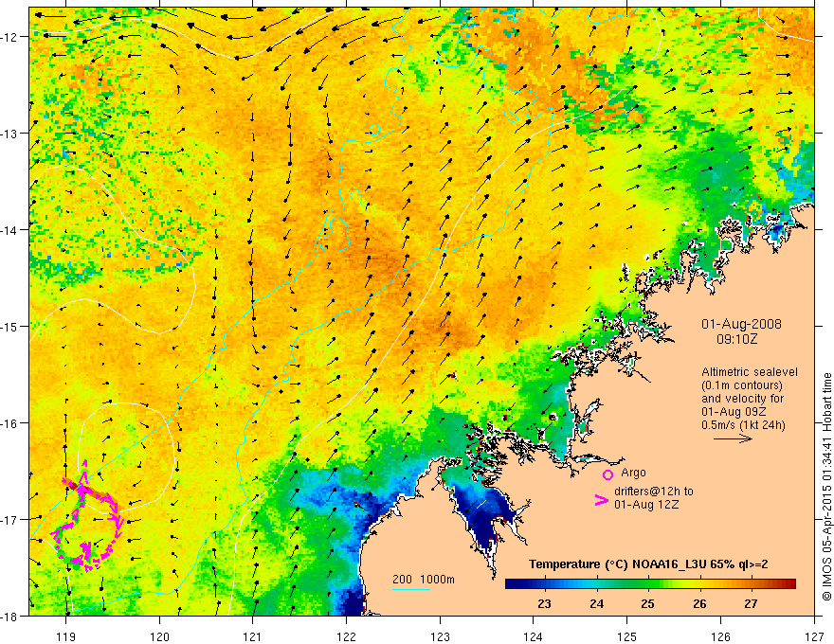Click the latitude axis label -17

10,520
